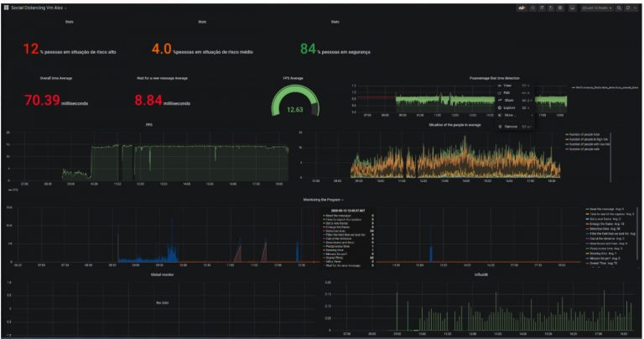Viewport: 644px width, 339px height.
Task: Cycle view mode with the monitor icon
Action: (572, 7)
